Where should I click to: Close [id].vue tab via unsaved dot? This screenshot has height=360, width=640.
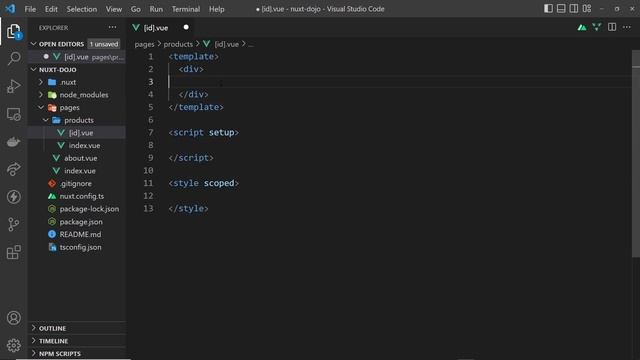(186, 27)
